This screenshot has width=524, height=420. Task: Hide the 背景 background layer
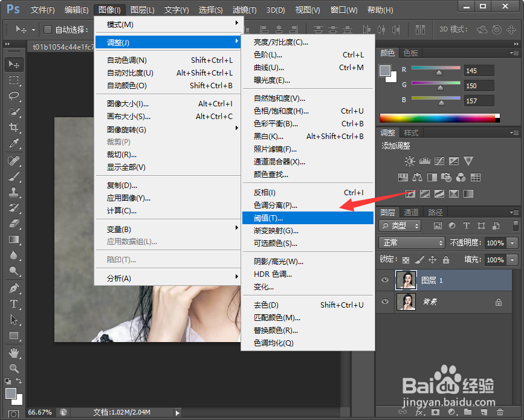385,302
